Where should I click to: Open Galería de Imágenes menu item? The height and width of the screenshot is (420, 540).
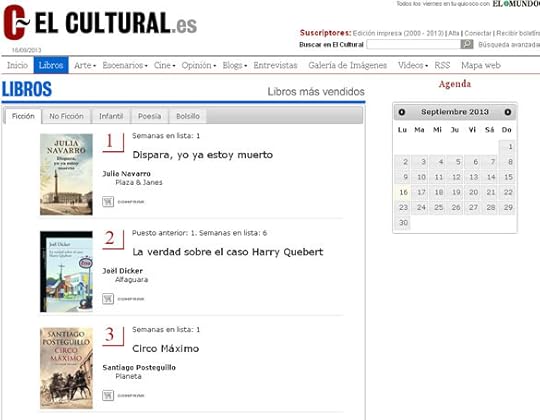point(347,65)
